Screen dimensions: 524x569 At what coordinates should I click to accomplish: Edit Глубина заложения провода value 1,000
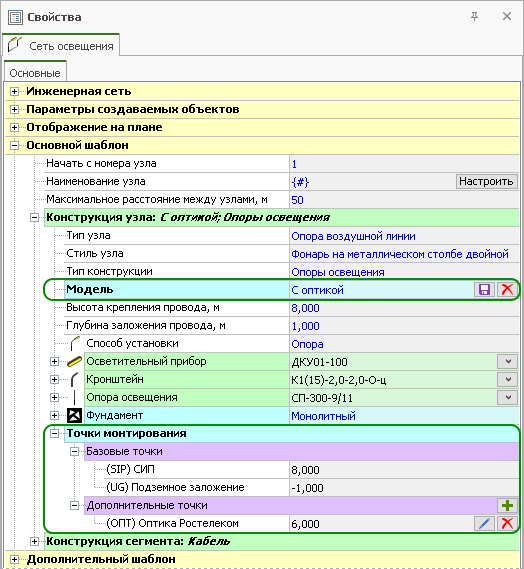pos(404,326)
